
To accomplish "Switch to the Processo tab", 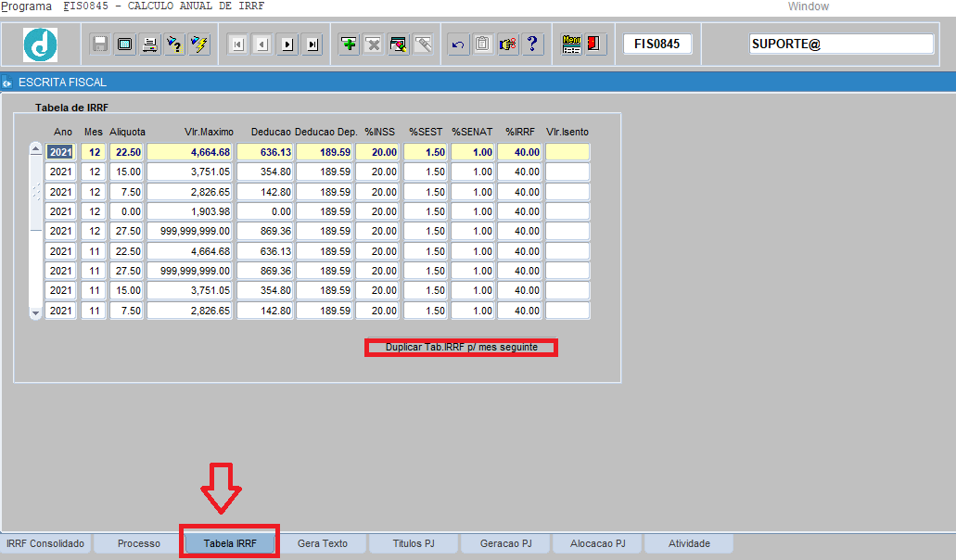I will (139, 543).
